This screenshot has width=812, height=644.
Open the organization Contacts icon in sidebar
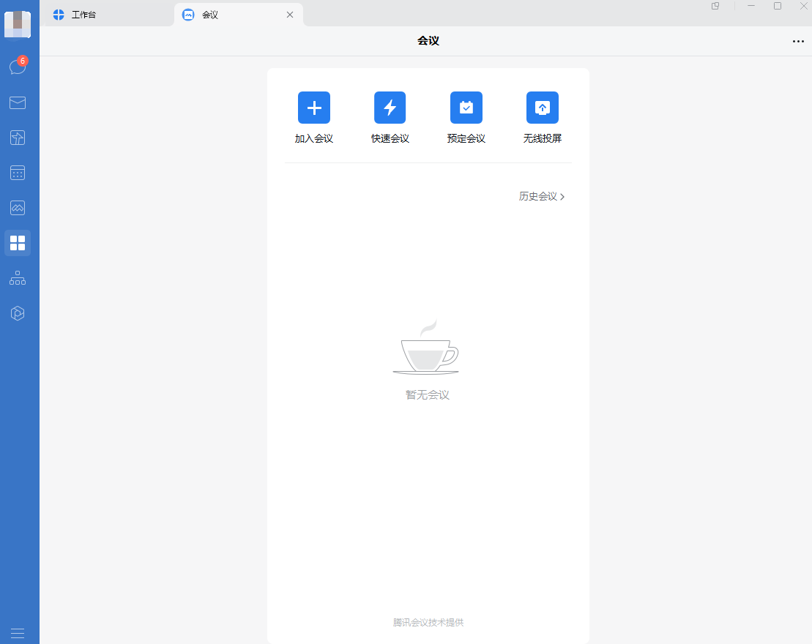[x=18, y=278]
